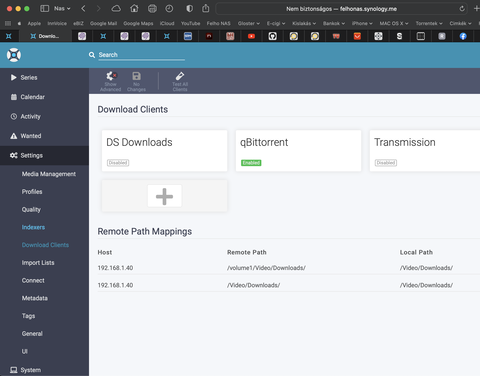
Task: Open Safari history clock icon
Action: coord(169,9)
